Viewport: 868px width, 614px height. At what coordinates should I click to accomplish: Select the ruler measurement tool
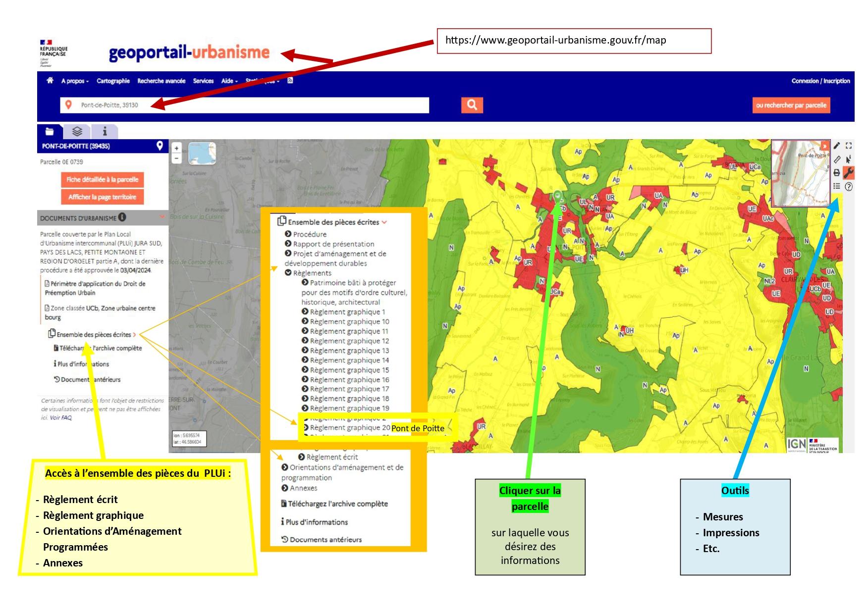[x=836, y=159]
